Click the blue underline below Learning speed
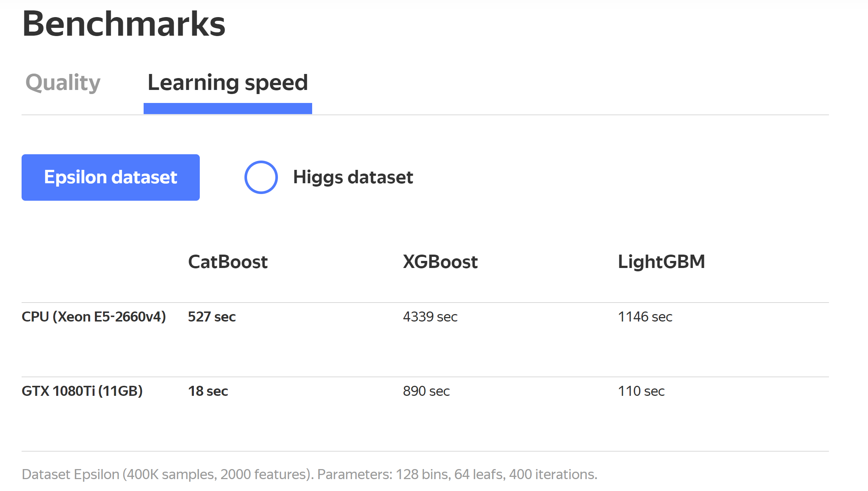The image size is (868, 491). pos(228,109)
